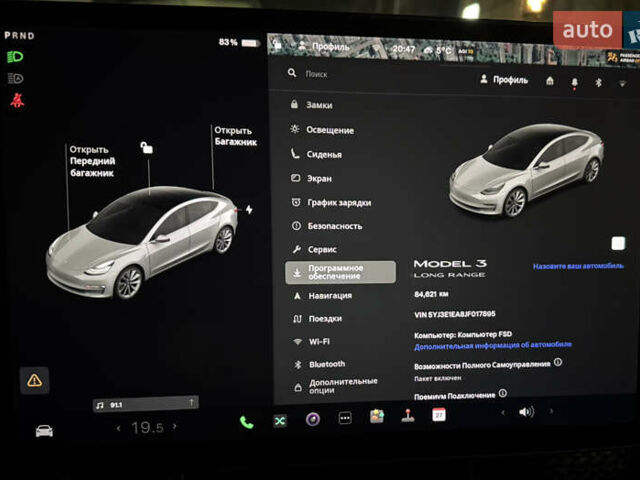
Task: Tap the volume speaker control
Action: (527, 411)
